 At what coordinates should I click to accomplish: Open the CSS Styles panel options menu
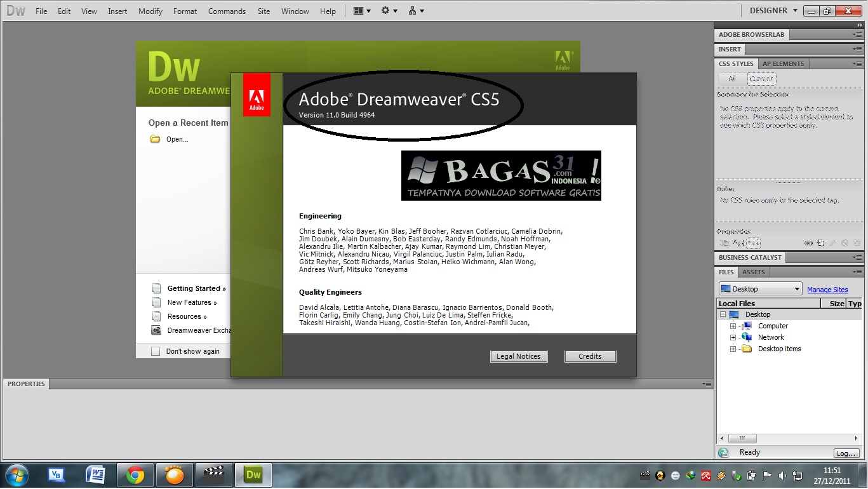(x=857, y=64)
